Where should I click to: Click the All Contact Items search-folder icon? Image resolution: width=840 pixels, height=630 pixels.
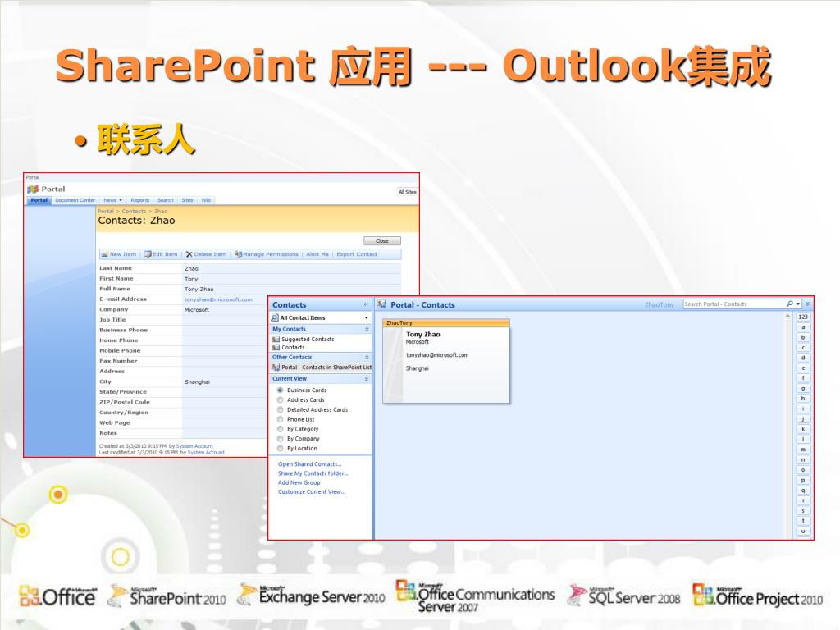pyautogui.click(x=275, y=317)
